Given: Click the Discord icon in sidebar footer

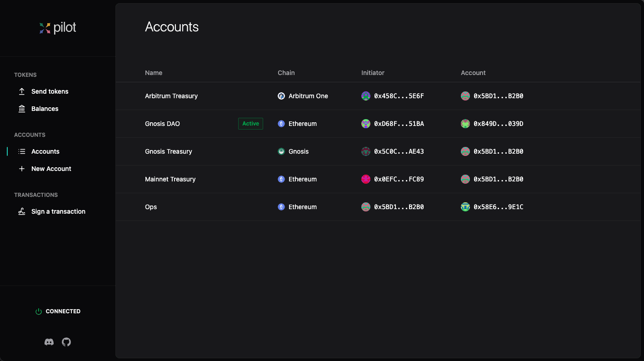Looking at the screenshot, I should point(49,342).
